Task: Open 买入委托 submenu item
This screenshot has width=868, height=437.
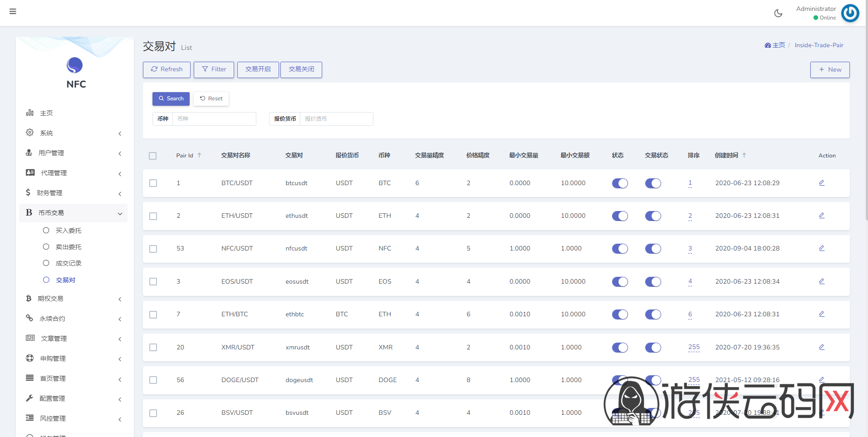Action: click(69, 231)
